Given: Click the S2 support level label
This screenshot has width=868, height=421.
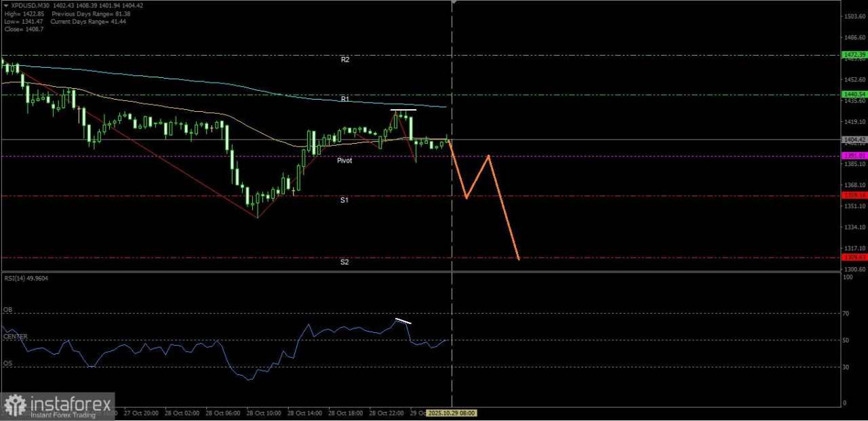Looking at the screenshot, I should coord(344,262).
